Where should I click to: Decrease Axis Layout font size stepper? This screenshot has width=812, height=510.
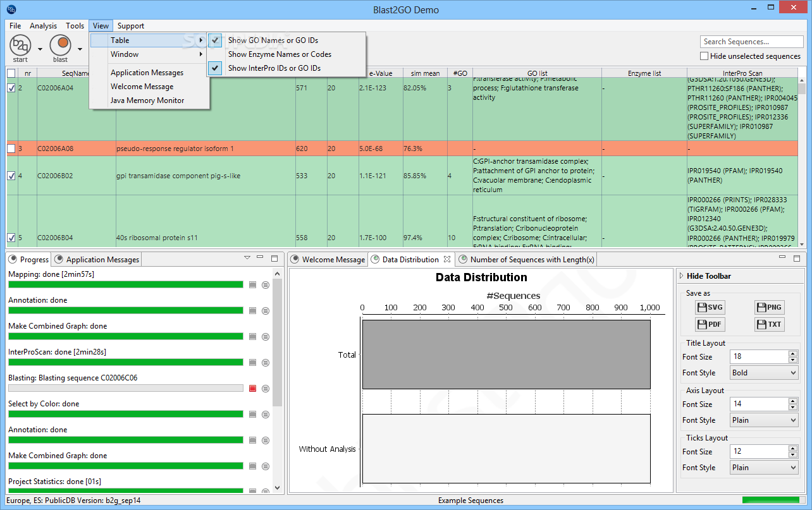coord(793,408)
